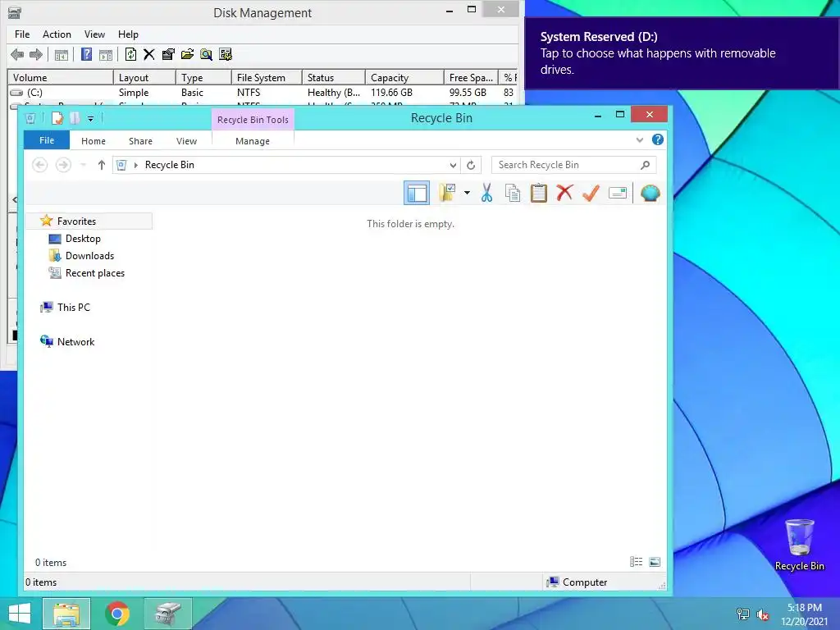The height and width of the screenshot is (630, 840).
Task: Select This PC in navigation pane
Action: point(73,308)
